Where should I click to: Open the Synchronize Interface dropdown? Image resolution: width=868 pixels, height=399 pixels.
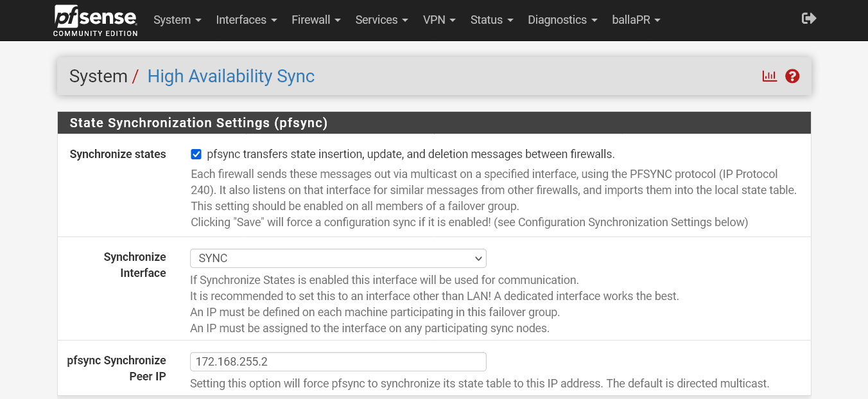pos(338,258)
